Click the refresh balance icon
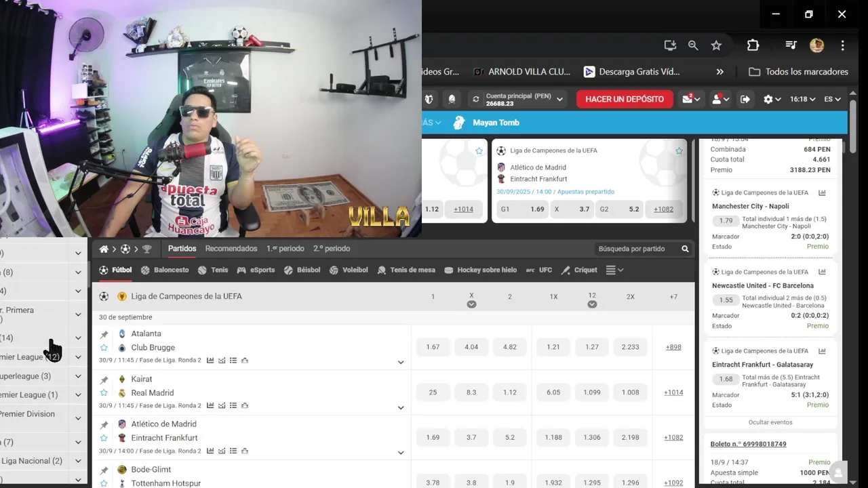This screenshot has width=868, height=488. pos(476,99)
